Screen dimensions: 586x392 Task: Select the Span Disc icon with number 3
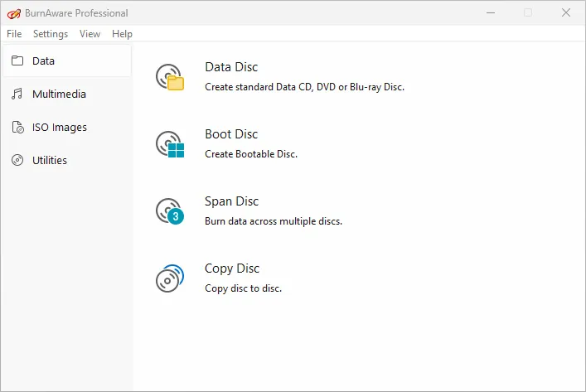170,211
